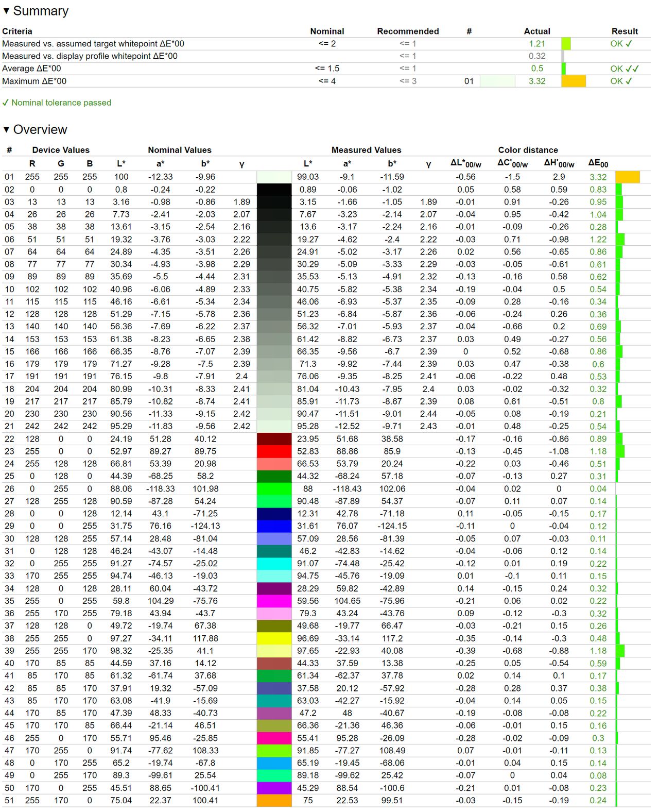Click the 'Average ΔE*00' criteria row

325,69
